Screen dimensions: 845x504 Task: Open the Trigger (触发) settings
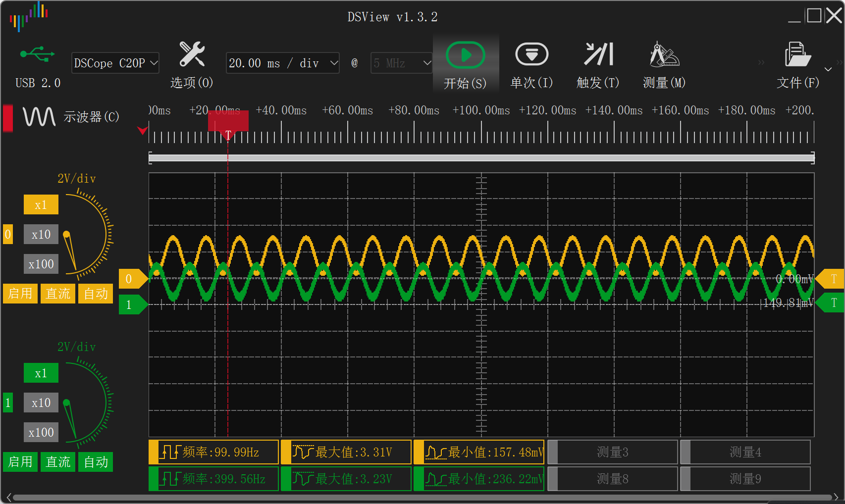tap(598, 54)
